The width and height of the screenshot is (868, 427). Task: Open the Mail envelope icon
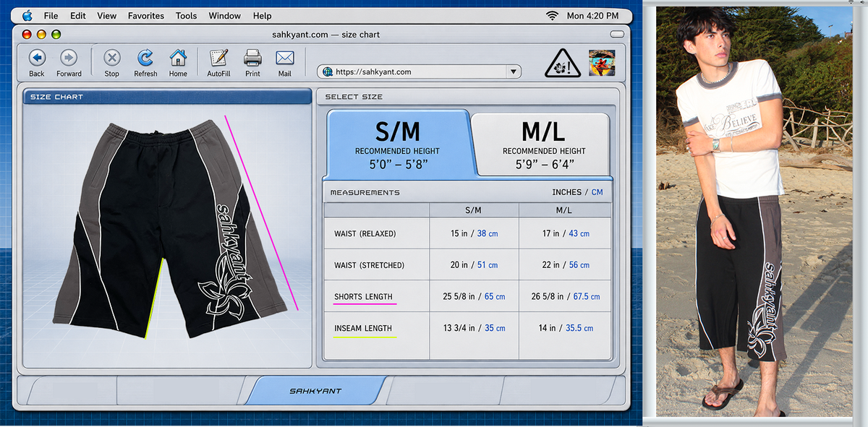[x=285, y=58]
